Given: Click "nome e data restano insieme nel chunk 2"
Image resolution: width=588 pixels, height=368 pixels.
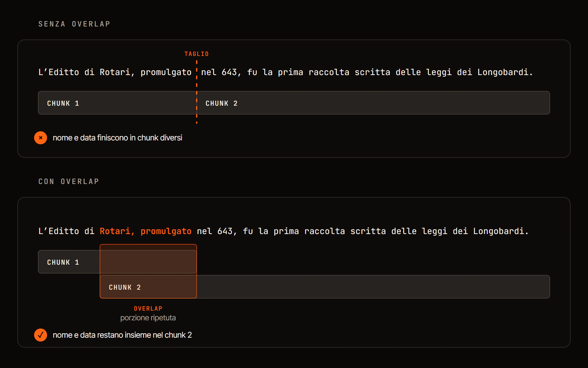Looking at the screenshot, I should (122, 335).
